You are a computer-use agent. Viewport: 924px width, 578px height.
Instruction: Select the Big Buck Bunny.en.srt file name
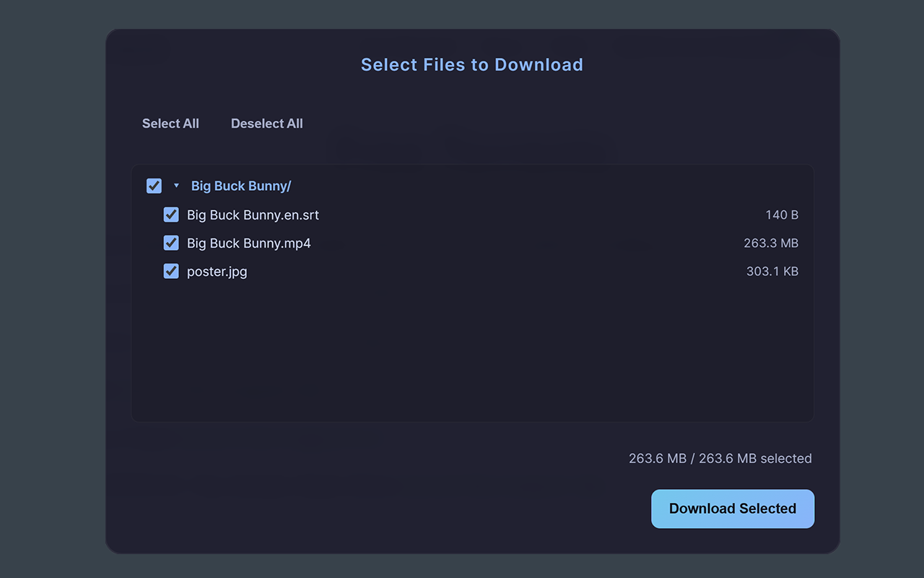(253, 215)
